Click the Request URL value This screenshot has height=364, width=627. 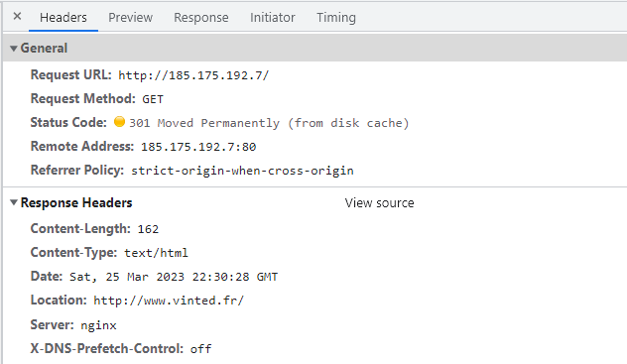(x=193, y=75)
